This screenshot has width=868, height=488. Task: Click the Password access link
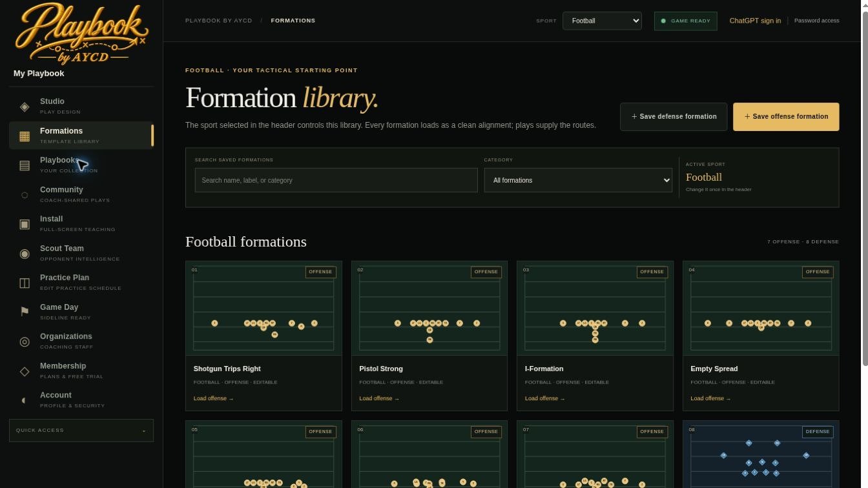(817, 21)
